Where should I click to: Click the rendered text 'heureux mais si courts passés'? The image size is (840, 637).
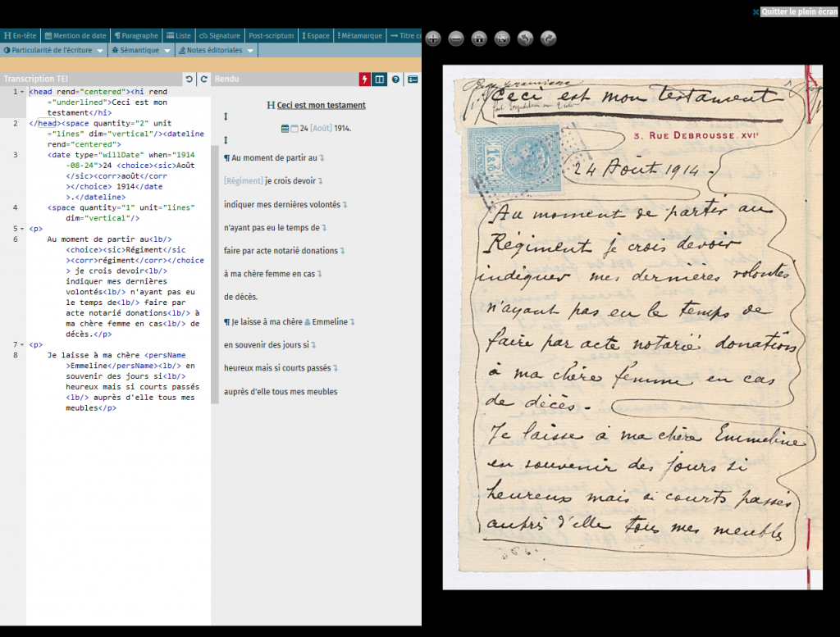[277, 368]
